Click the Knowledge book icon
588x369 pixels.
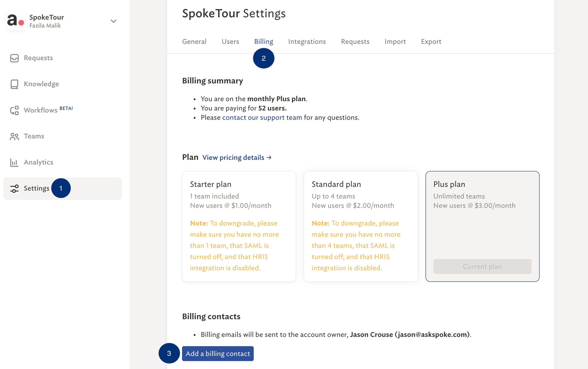click(x=14, y=84)
